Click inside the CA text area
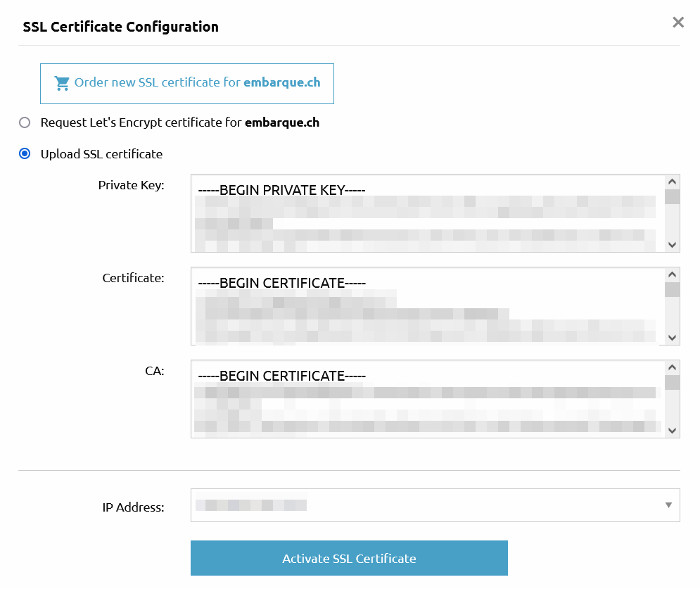700x589 pixels. coord(428,399)
